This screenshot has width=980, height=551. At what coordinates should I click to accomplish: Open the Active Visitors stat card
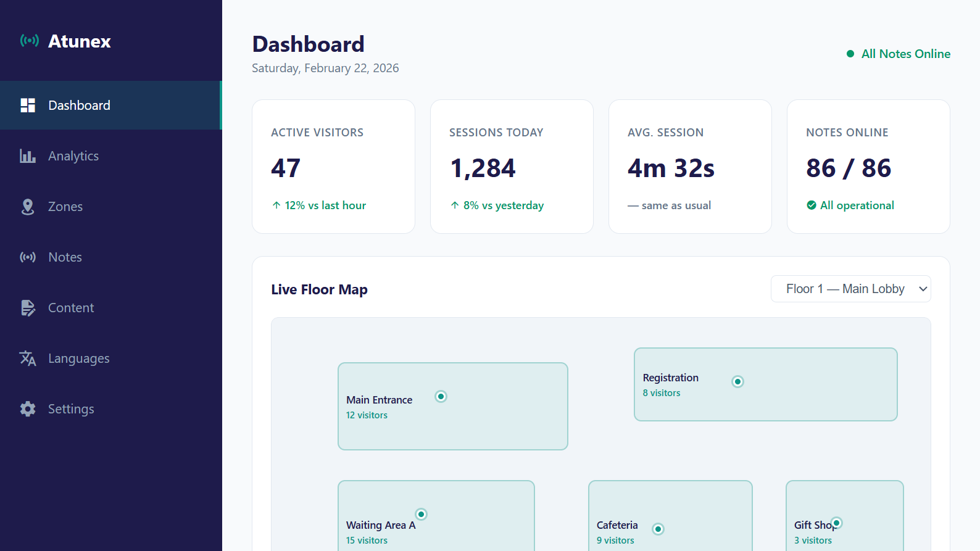coord(333,167)
